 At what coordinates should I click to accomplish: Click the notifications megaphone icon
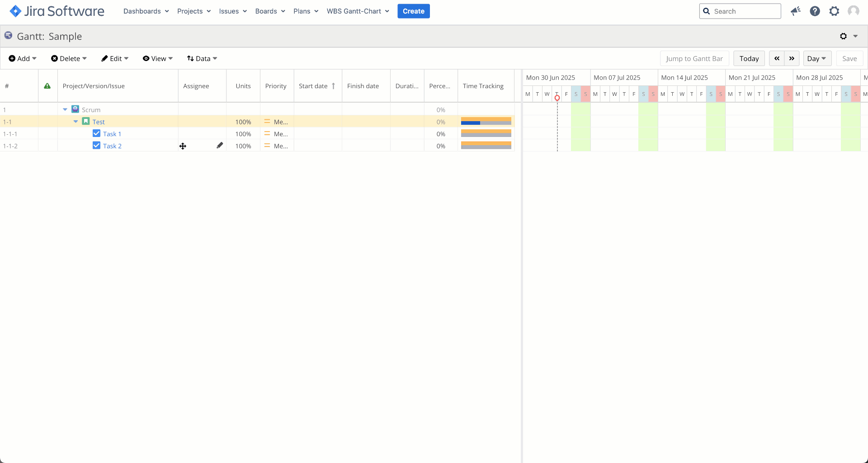click(795, 11)
